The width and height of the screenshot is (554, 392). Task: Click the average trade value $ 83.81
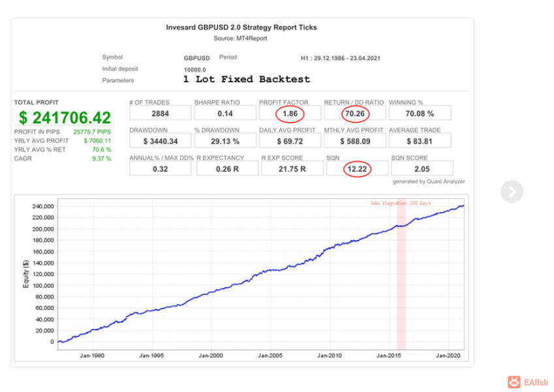[x=420, y=142]
